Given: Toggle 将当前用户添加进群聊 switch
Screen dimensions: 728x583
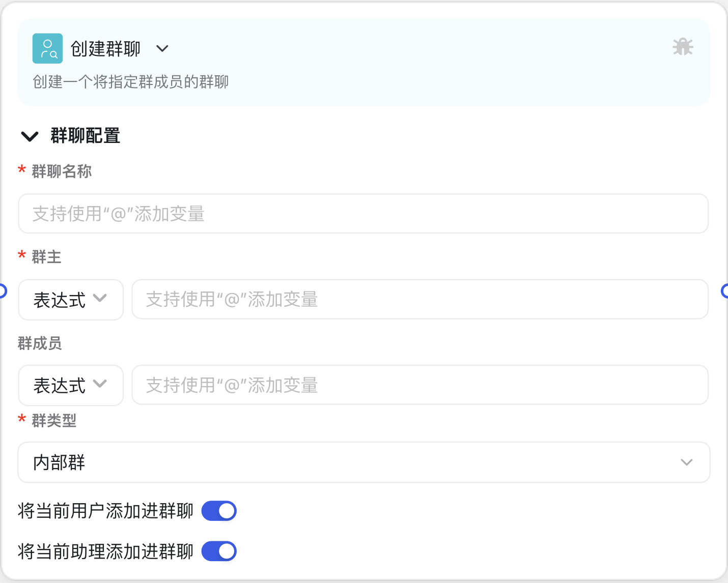Looking at the screenshot, I should pos(219,511).
